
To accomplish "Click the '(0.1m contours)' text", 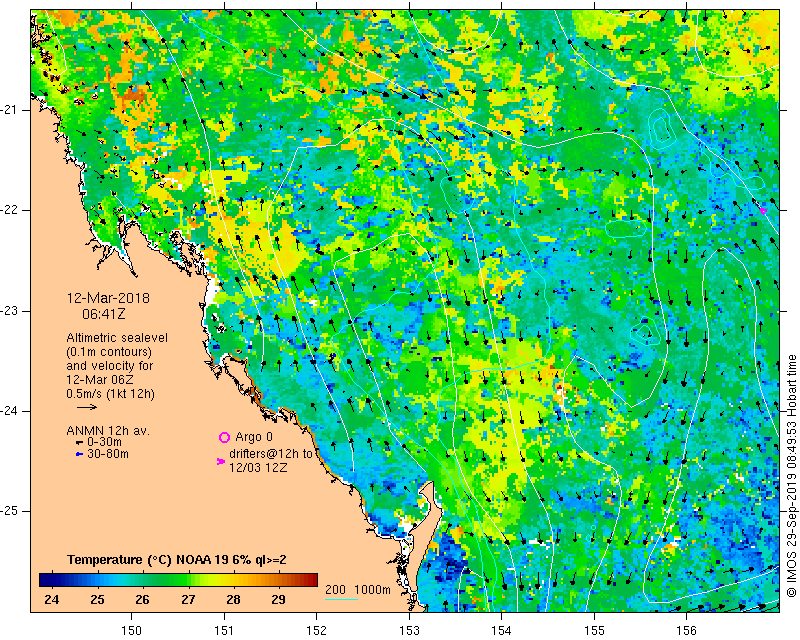I will click(x=109, y=352).
